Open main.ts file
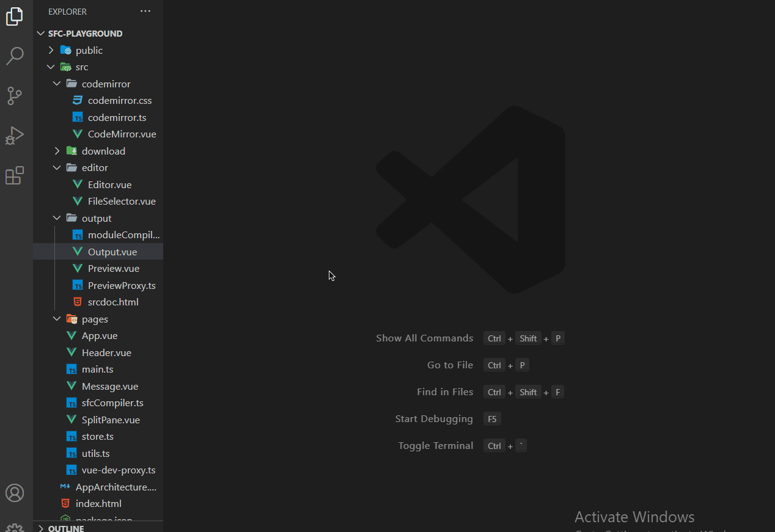Image resolution: width=775 pixels, height=532 pixels. click(98, 369)
